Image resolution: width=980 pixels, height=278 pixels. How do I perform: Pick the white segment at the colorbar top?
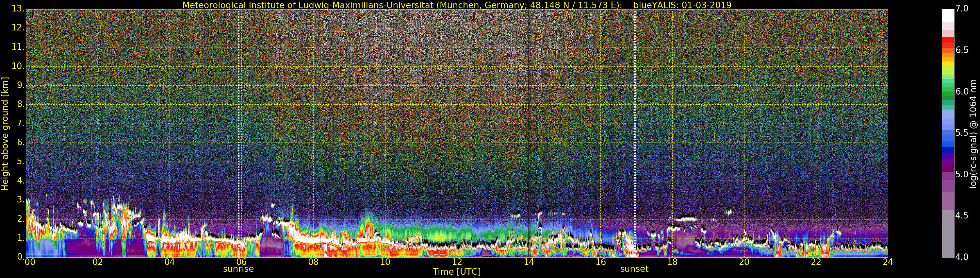(948, 15)
